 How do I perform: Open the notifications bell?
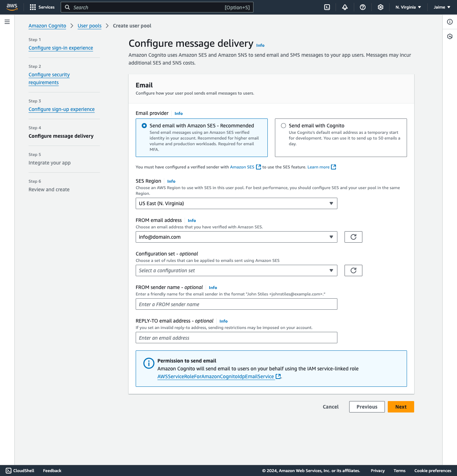[345, 7]
